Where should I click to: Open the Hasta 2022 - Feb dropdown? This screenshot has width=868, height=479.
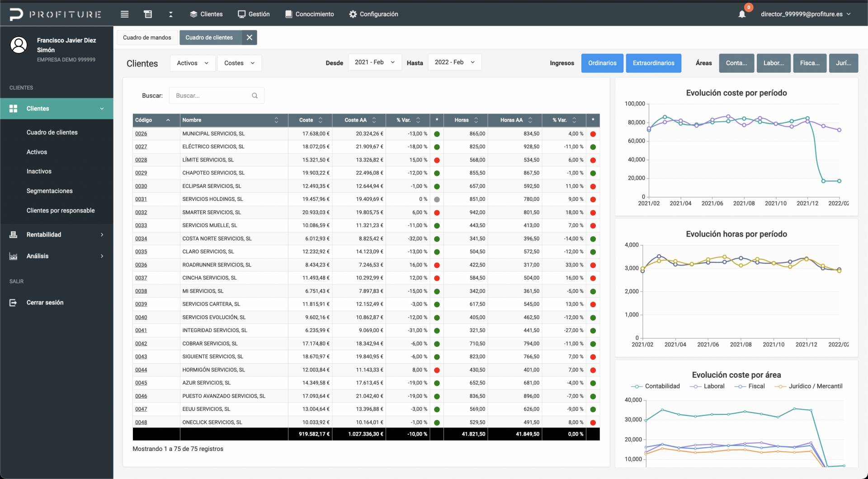(455, 62)
